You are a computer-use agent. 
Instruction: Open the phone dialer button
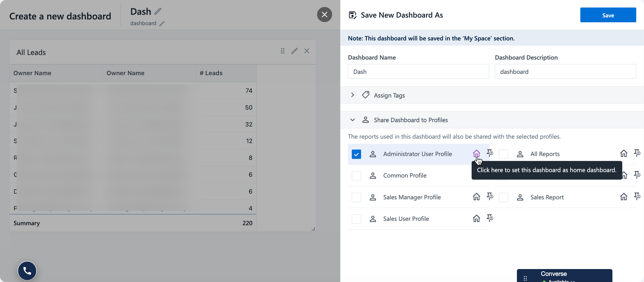coord(27,271)
